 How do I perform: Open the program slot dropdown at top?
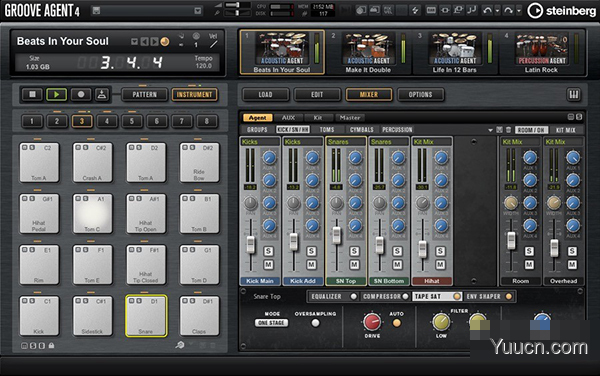tap(197, 11)
